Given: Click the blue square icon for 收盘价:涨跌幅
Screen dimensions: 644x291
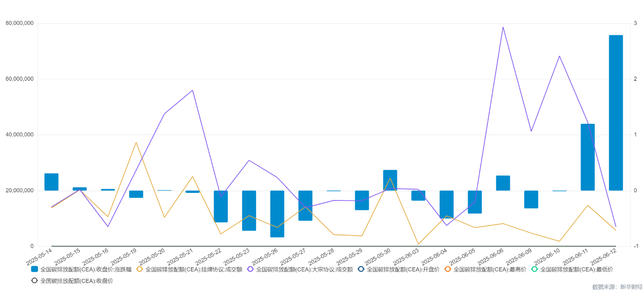Looking at the screenshot, I should point(35,269).
